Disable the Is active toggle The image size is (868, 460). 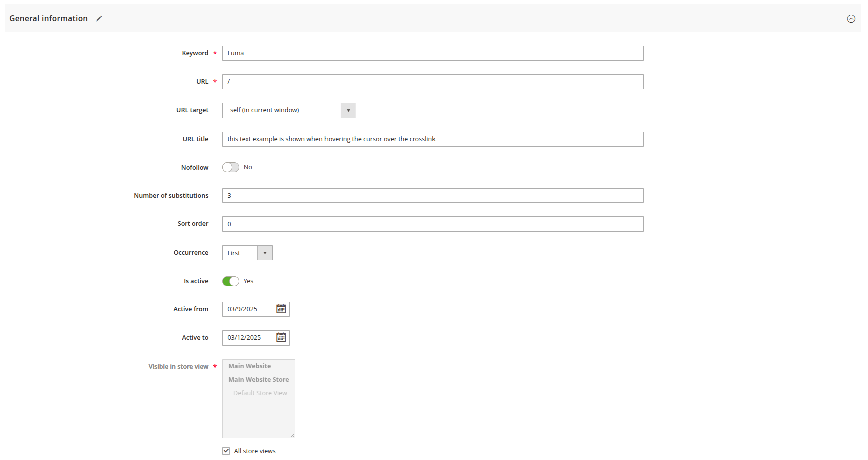tap(230, 281)
